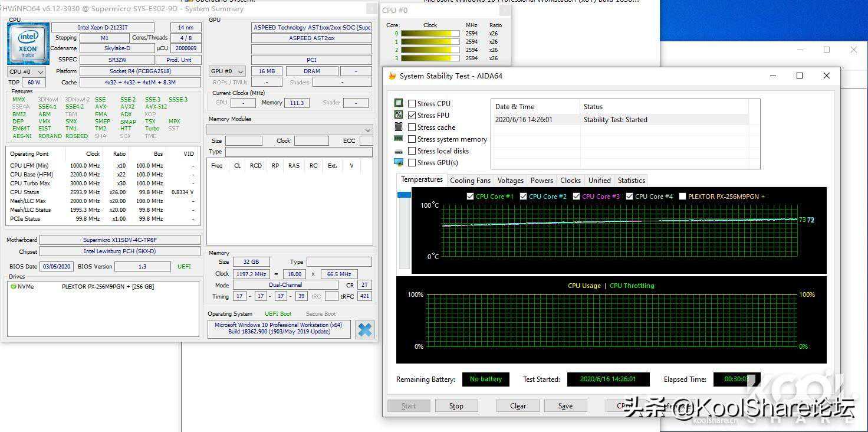The height and width of the screenshot is (432, 868).
Task: Click the AIDA64 flame title bar icon
Action: [392, 76]
